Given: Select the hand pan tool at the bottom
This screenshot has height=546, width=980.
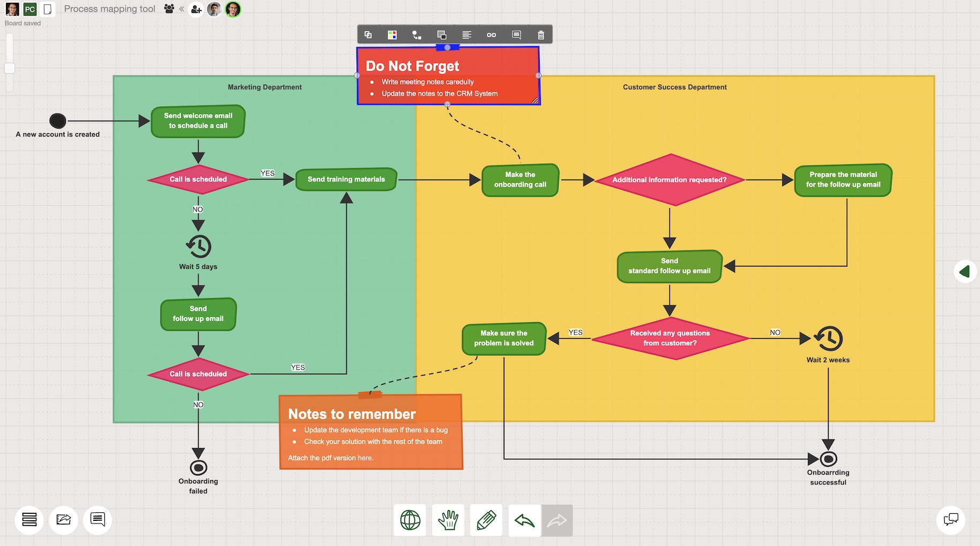Looking at the screenshot, I should pos(448,520).
